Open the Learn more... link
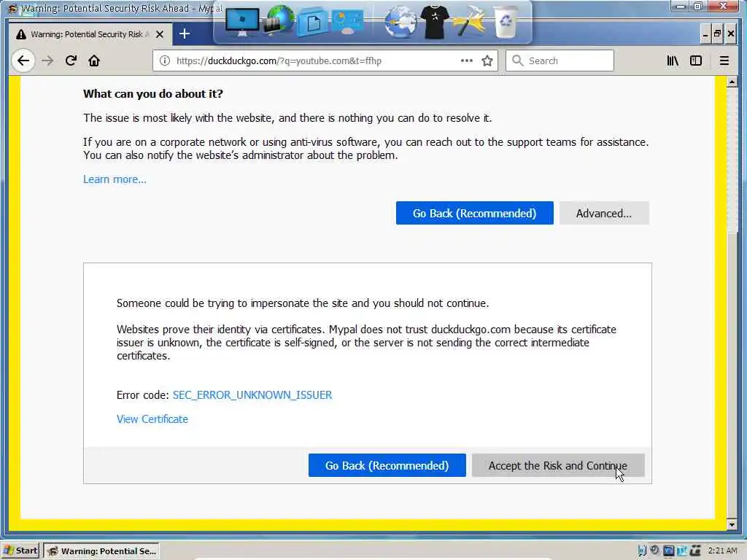 point(115,179)
